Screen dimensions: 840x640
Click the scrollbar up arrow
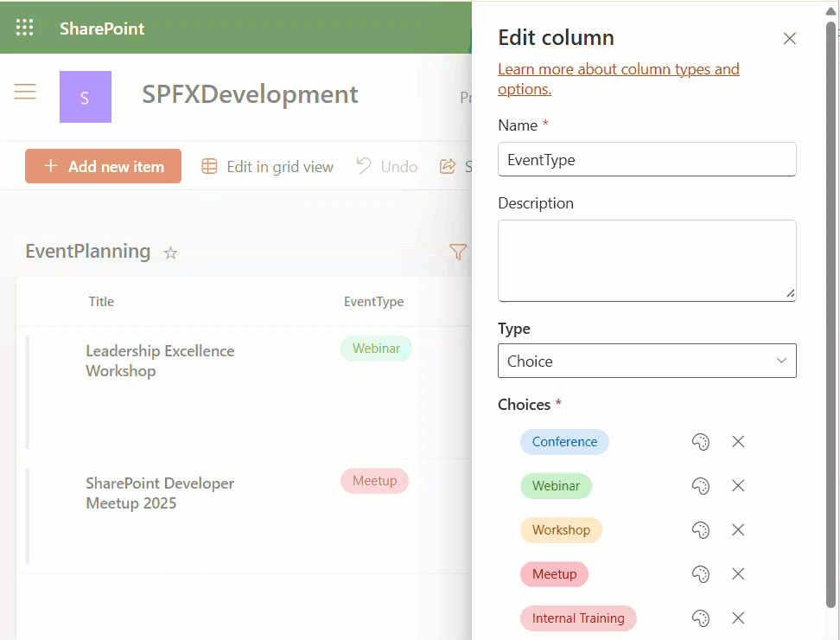tap(830, 11)
